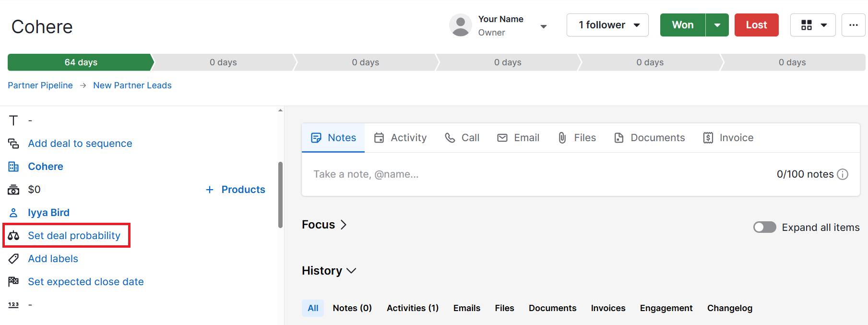Mark the deal as Won
868x325 pixels.
coord(682,25)
